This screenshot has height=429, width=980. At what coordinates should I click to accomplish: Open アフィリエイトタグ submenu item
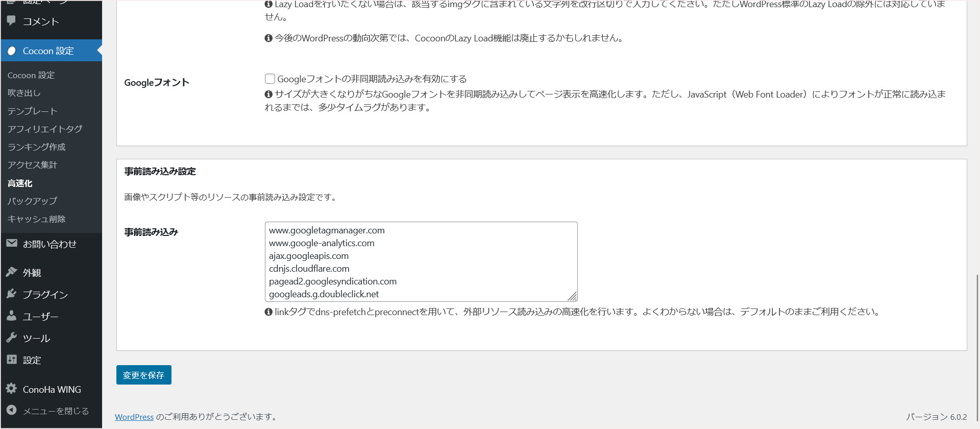tap(45, 129)
